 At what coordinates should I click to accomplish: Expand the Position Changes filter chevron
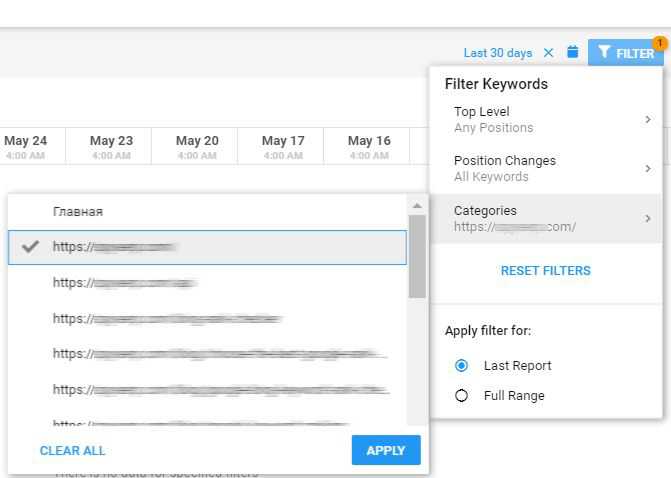pyautogui.click(x=647, y=169)
